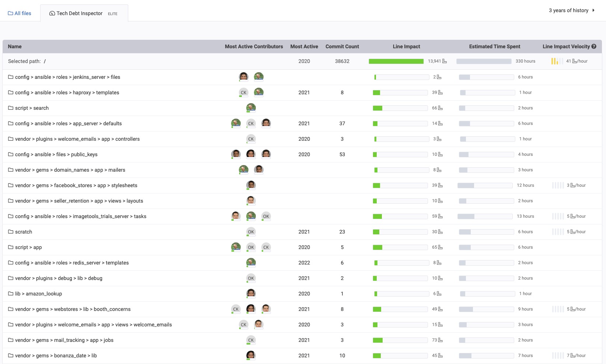Click the line impact icon next to 13,941
This screenshot has height=364, width=606.
click(445, 61)
